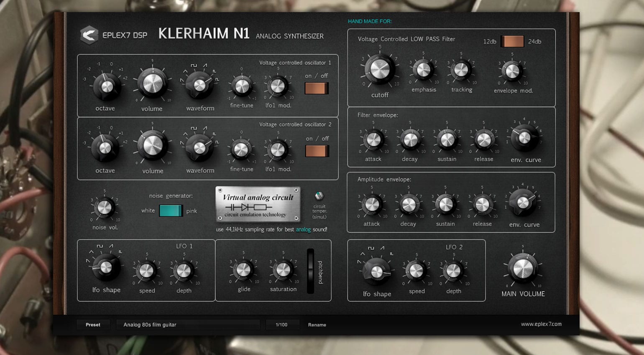Click the pitchbend slider

(x=310, y=271)
